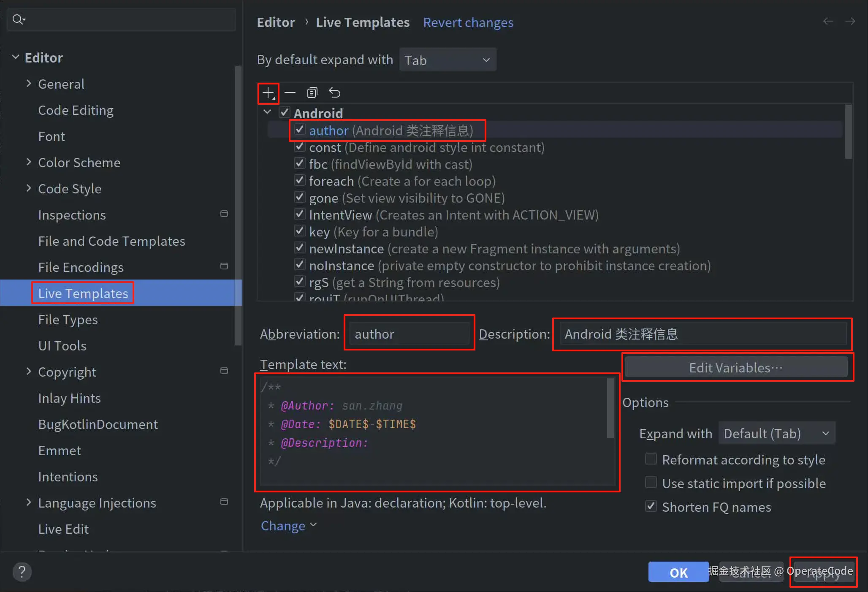Open the default expand with Tab dropdown
The image size is (868, 592).
(447, 60)
